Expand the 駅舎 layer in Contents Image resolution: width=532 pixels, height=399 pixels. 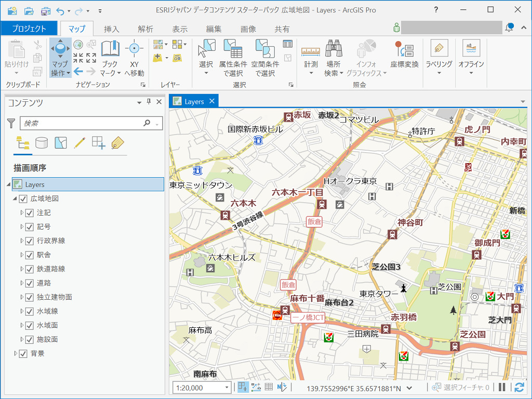pos(22,255)
